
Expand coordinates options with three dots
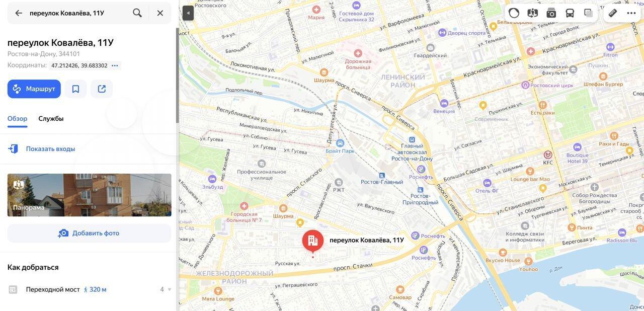coord(115,65)
